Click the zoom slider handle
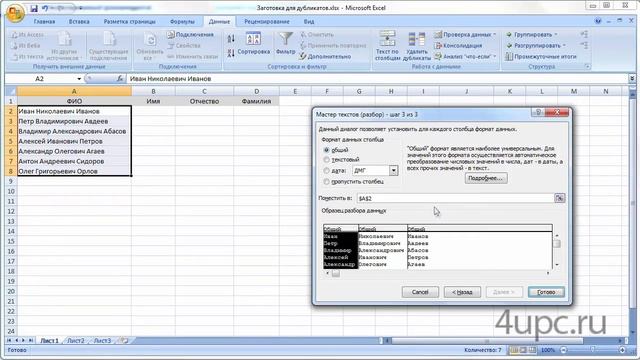 coord(593,350)
